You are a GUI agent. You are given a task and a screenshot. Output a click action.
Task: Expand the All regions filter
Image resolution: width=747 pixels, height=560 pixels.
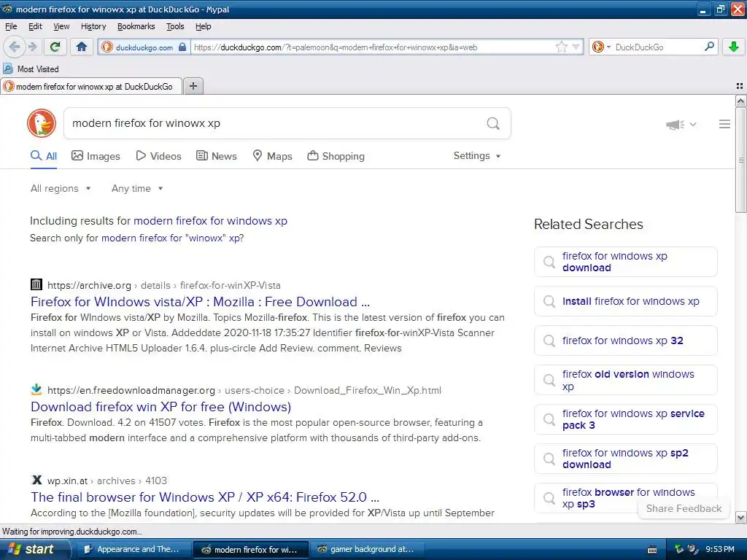[61, 189]
